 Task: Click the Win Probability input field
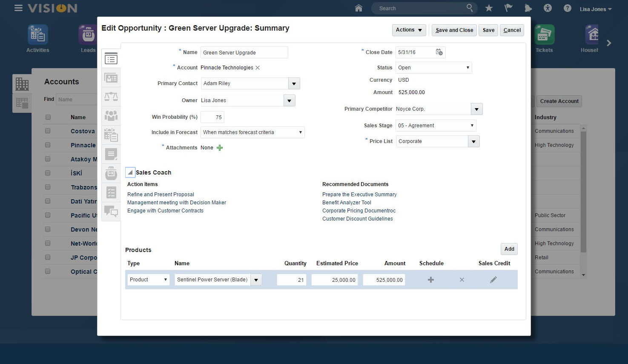212,117
